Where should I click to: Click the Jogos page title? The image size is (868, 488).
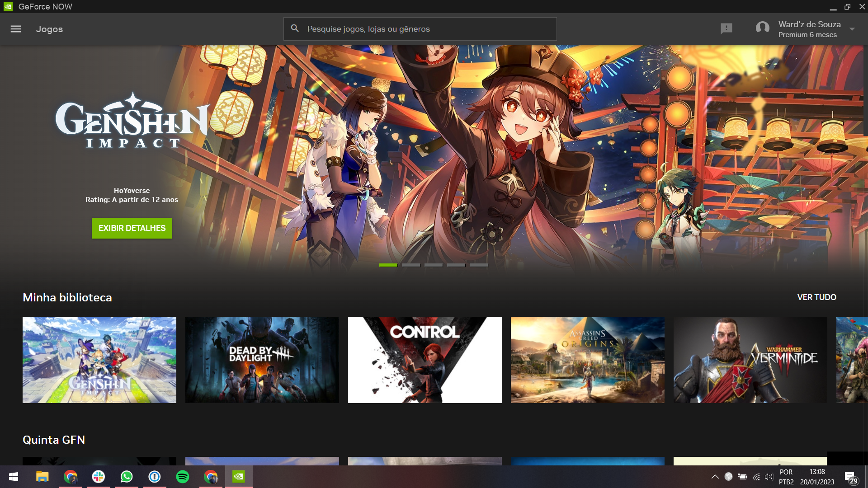(x=49, y=29)
